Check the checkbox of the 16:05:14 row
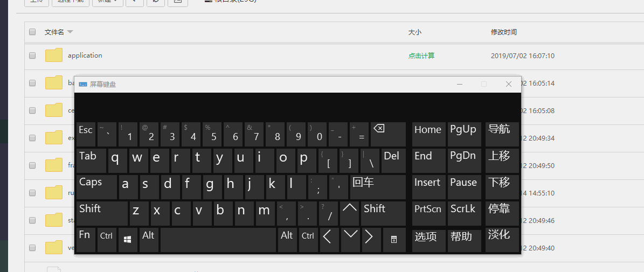The width and height of the screenshot is (644, 272). coord(32,83)
